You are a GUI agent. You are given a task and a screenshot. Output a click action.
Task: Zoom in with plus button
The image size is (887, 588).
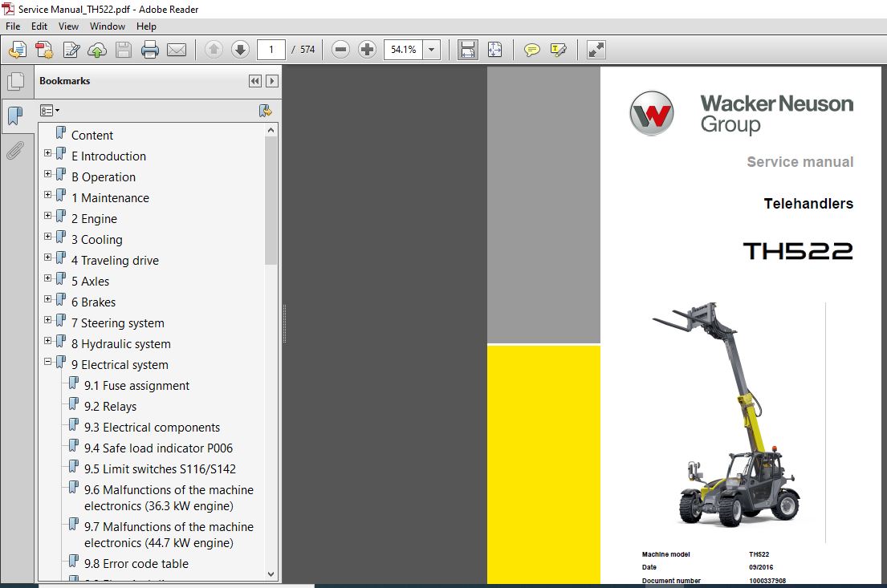coord(367,50)
